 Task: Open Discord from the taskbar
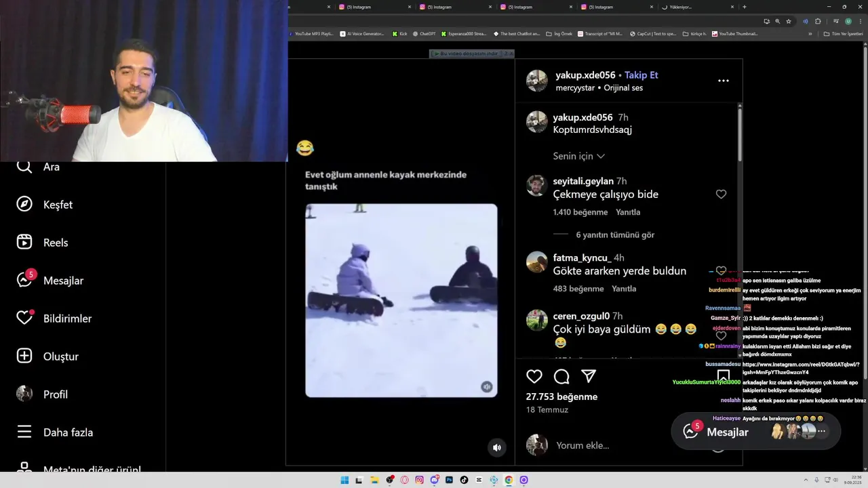(435, 480)
